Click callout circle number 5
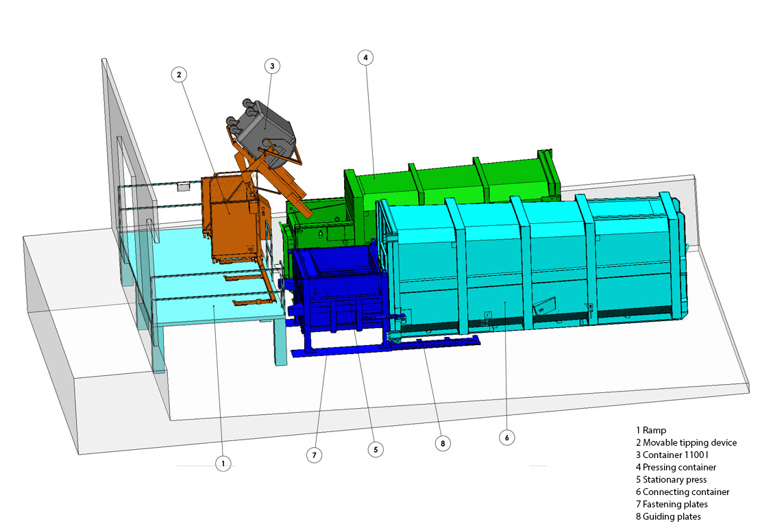 click(x=376, y=449)
